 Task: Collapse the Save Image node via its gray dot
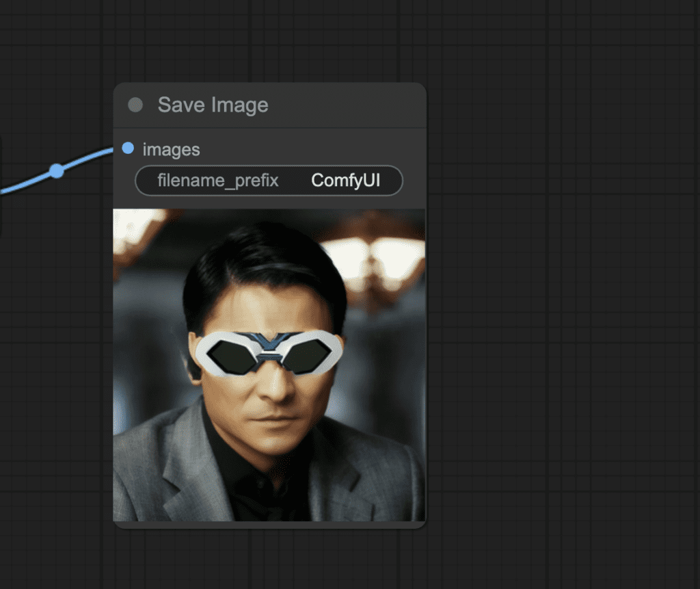135,105
